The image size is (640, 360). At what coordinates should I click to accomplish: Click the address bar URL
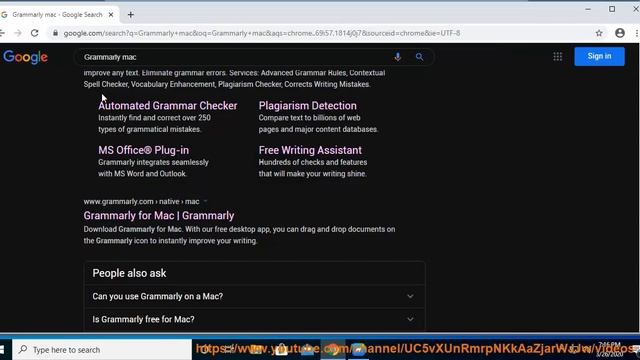coord(262,33)
